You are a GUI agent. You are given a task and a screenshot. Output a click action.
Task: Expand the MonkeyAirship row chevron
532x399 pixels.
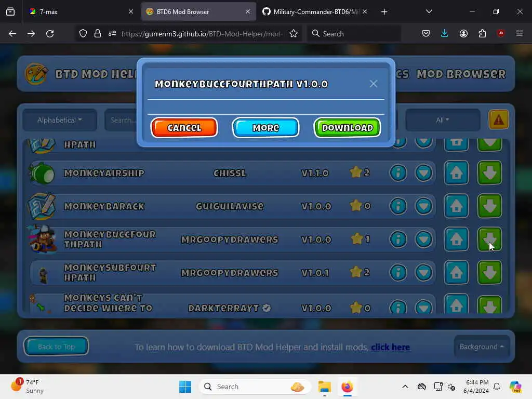tap(423, 172)
